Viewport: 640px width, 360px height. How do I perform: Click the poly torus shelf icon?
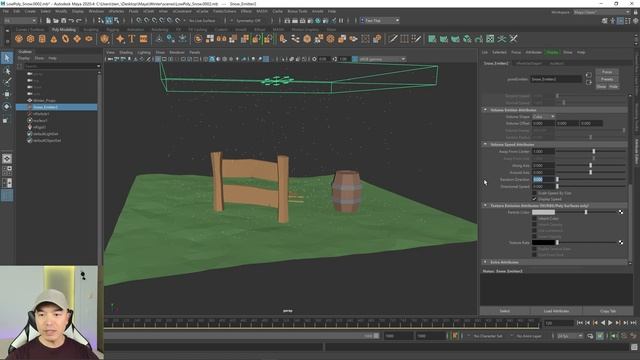pos(65,39)
